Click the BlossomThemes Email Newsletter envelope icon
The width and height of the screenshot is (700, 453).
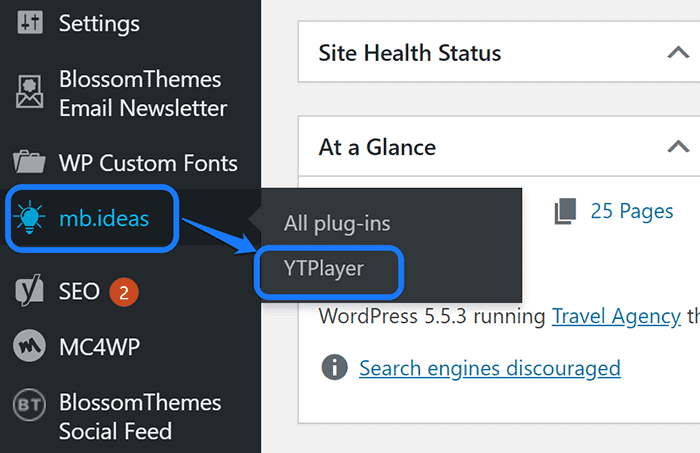coord(27,93)
